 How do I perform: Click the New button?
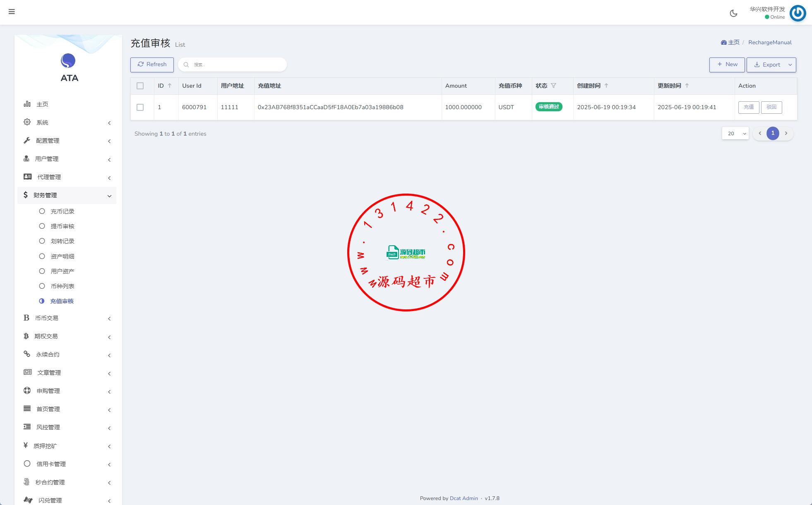pos(727,65)
